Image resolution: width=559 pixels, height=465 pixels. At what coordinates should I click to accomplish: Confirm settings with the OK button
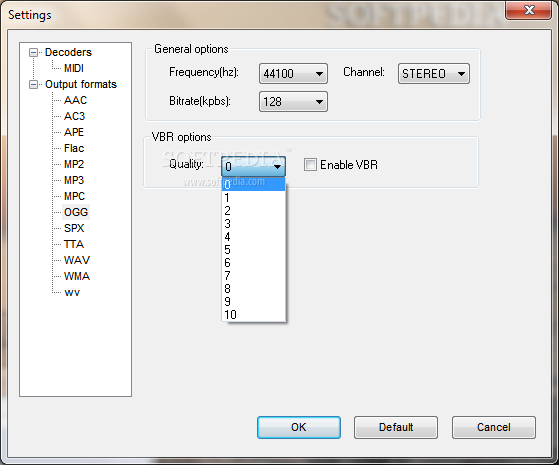pyautogui.click(x=299, y=427)
